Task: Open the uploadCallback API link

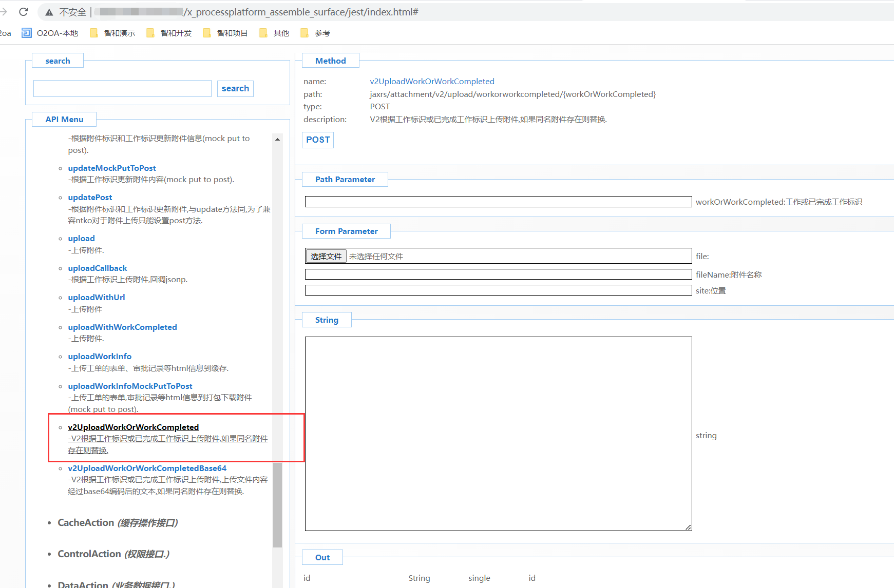Action: (x=98, y=268)
